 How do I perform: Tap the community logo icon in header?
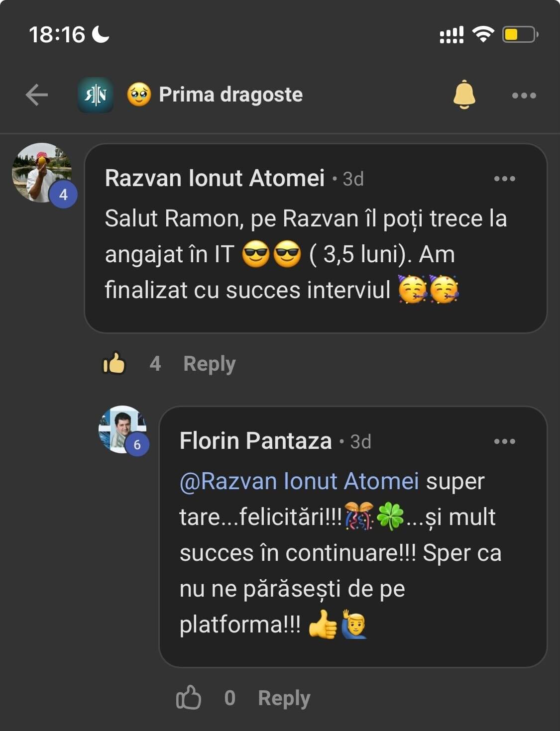coord(95,95)
